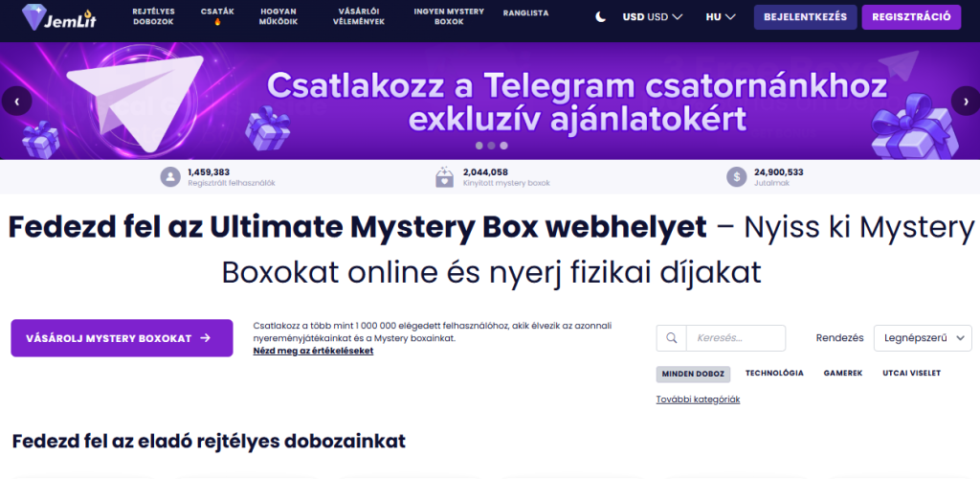Click the previous banner arrow

pos(15,100)
